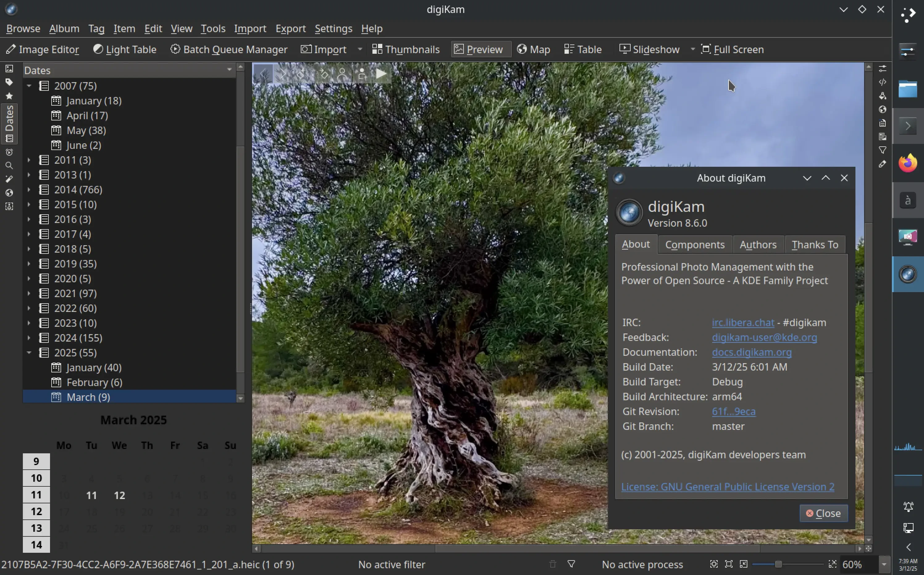Switch to the Components tab
This screenshot has width=924, height=575.
(695, 245)
